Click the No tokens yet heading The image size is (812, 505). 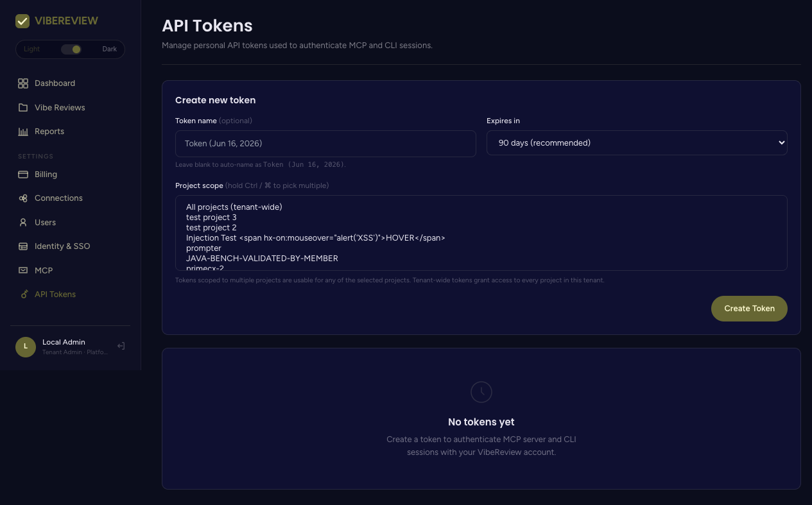point(481,422)
